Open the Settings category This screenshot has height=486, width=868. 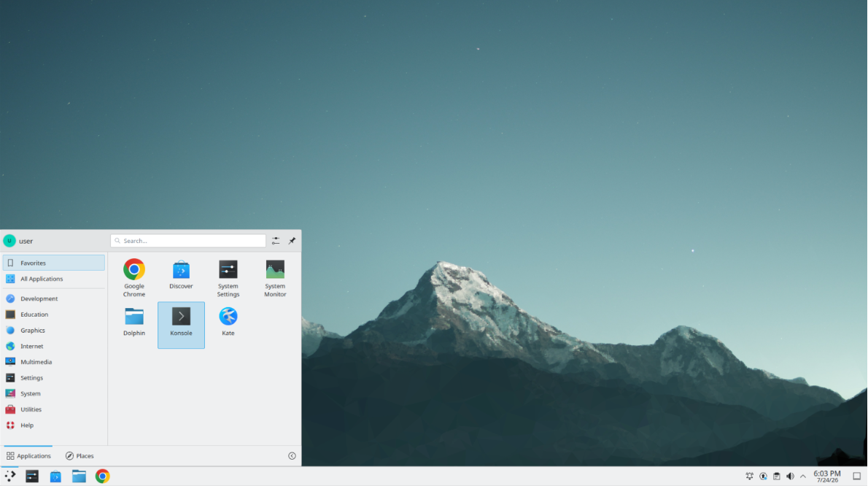[54, 378]
